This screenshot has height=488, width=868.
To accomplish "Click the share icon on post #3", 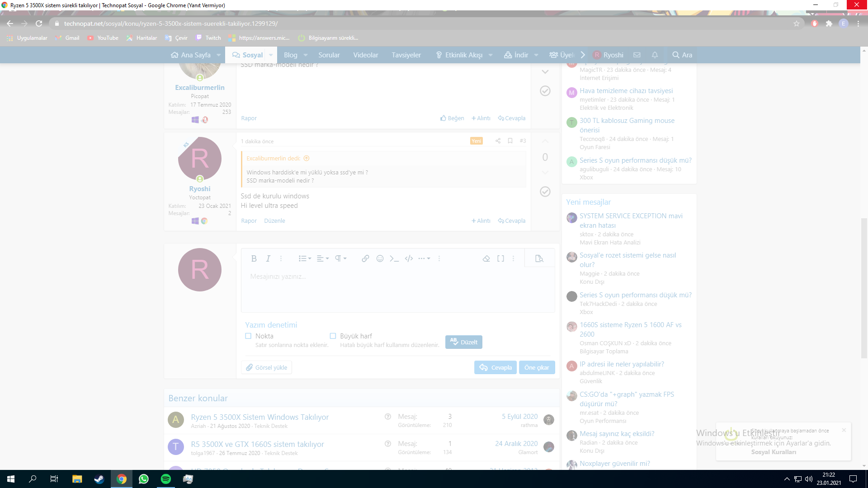I will coord(498,141).
